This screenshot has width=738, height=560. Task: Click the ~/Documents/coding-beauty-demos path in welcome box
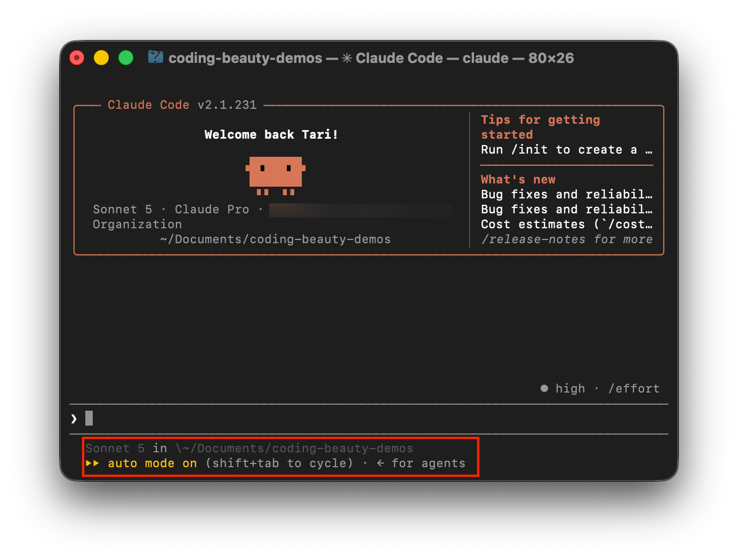pos(275,239)
